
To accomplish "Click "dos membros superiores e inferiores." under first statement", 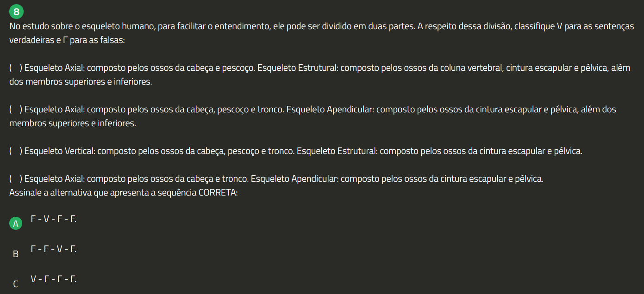I will [81, 82].
